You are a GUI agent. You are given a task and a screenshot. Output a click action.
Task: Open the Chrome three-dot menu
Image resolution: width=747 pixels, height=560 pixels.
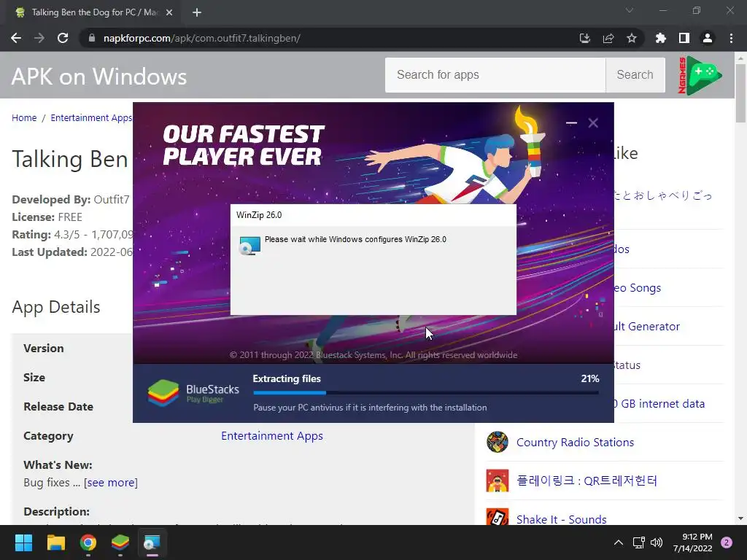click(731, 38)
